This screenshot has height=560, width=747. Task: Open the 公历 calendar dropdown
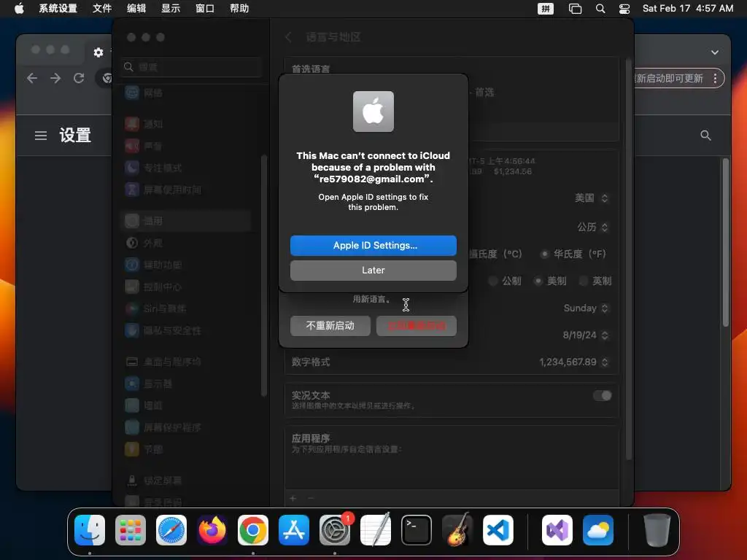click(x=592, y=227)
